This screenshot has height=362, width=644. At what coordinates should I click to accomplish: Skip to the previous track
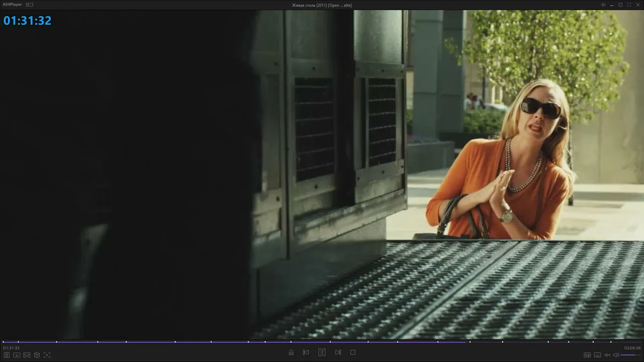306,352
